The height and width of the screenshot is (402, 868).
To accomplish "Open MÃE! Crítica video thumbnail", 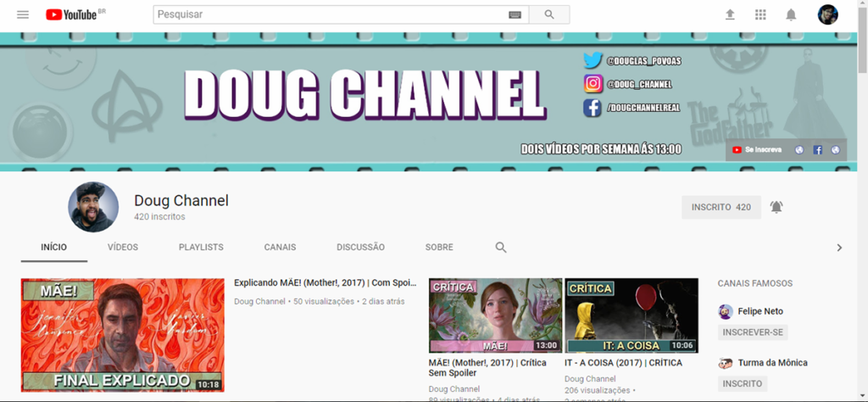I will (495, 315).
